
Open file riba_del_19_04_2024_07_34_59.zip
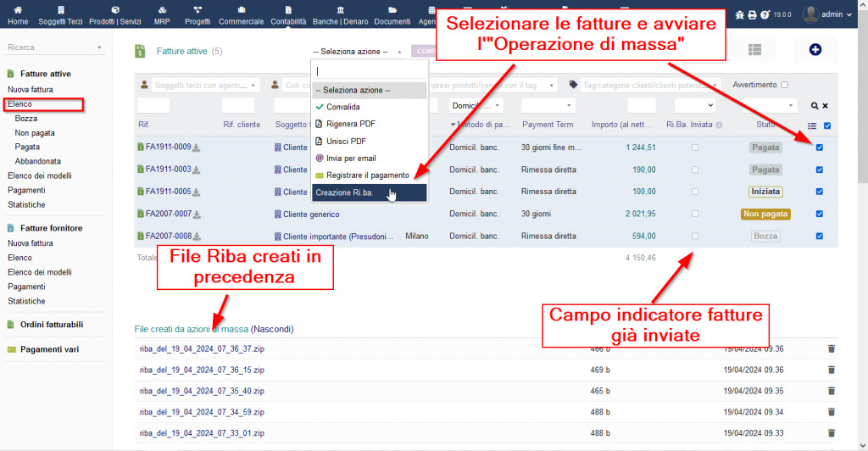(202, 412)
